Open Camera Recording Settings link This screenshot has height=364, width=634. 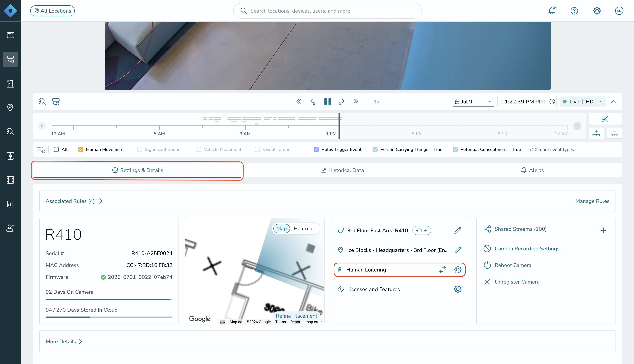527,249
